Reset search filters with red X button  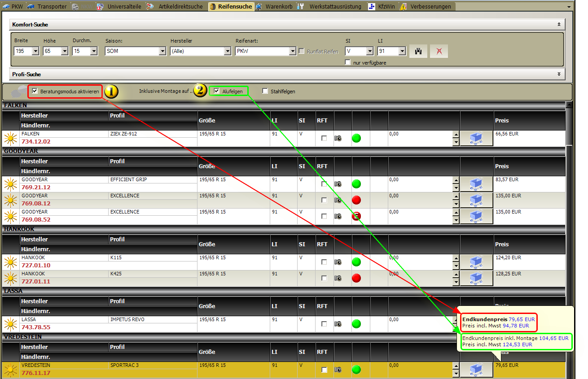[x=439, y=51]
